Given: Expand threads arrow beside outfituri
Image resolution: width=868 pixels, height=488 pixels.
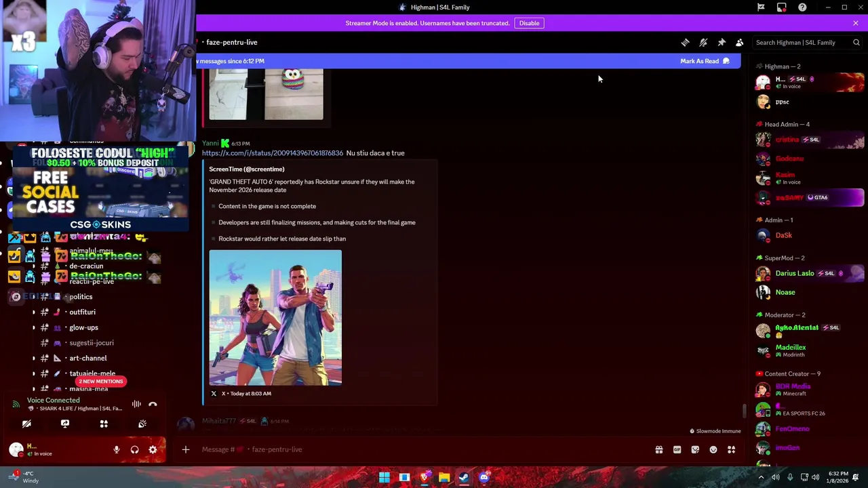Looking at the screenshot, I should click(34, 312).
